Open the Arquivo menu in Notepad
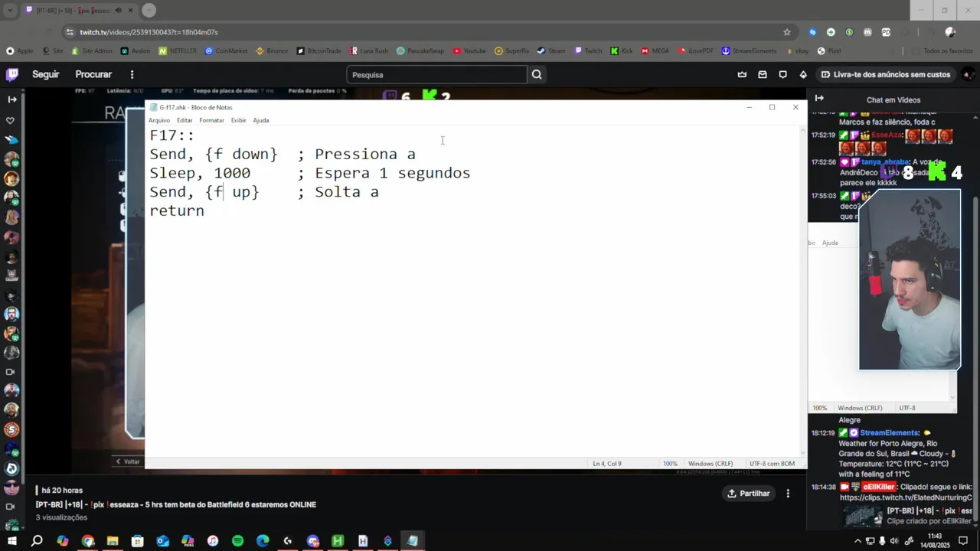This screenshot has width=980, height=551. [159, 120]
